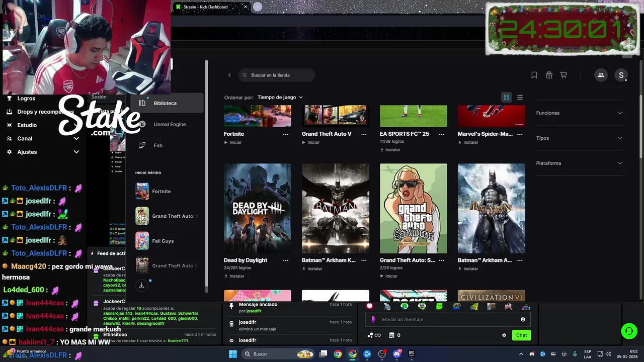Install EA SPORTS FC 25
Screen dimensions: 644x362
pos(390,150)
